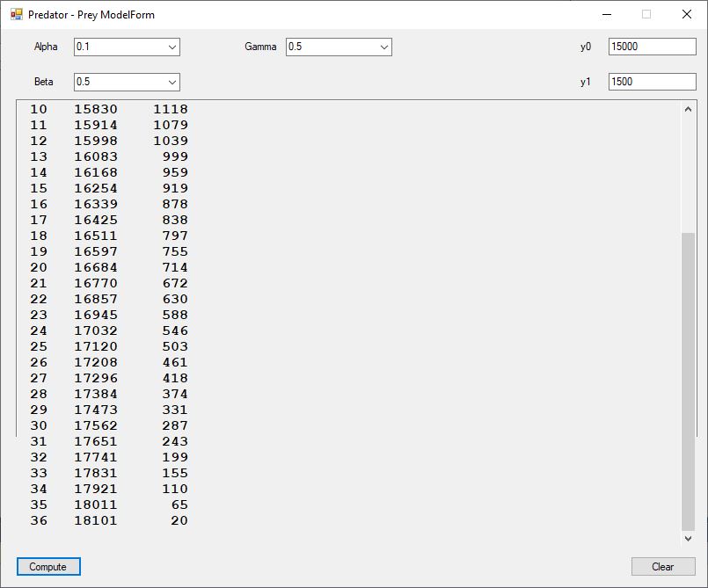708x588 pixels.
Task: Click the vertical scrollbar thumb in results
Action: tap(688, 378)
